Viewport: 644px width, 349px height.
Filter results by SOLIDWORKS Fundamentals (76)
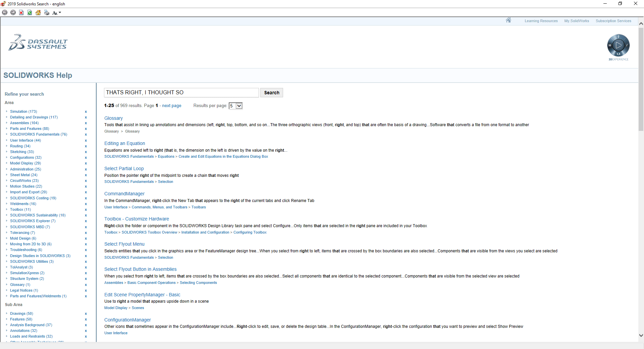coord(39,134)
